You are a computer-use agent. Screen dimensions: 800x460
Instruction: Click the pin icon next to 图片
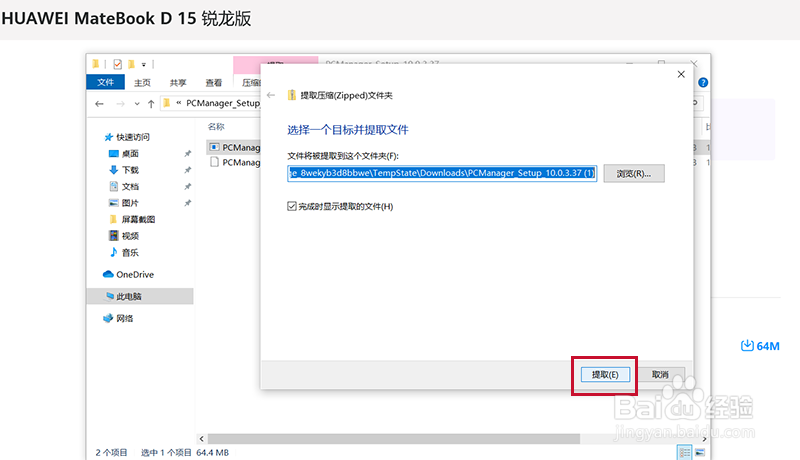pos(188,203)
